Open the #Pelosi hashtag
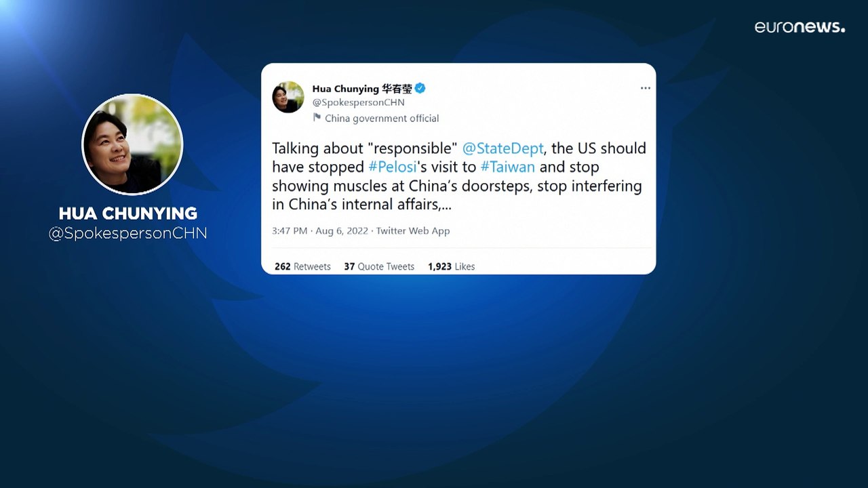Viewport: 868px width, 488px height. tap(393, 167)
